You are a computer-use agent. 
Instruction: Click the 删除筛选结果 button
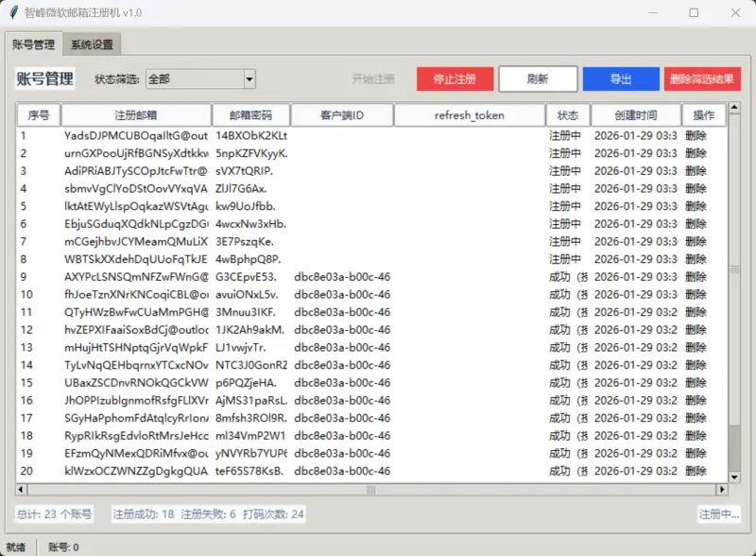[x=704, y=78]
